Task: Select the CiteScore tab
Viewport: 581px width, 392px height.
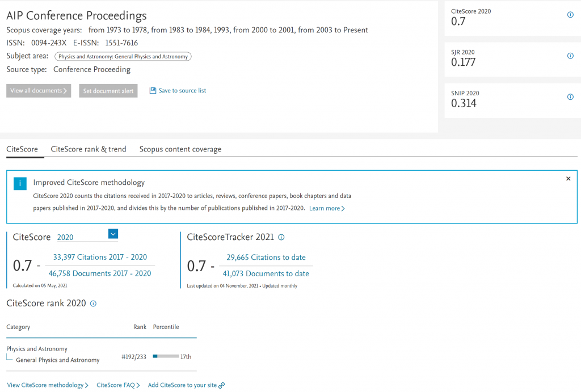Action: [x=22, y=149]
